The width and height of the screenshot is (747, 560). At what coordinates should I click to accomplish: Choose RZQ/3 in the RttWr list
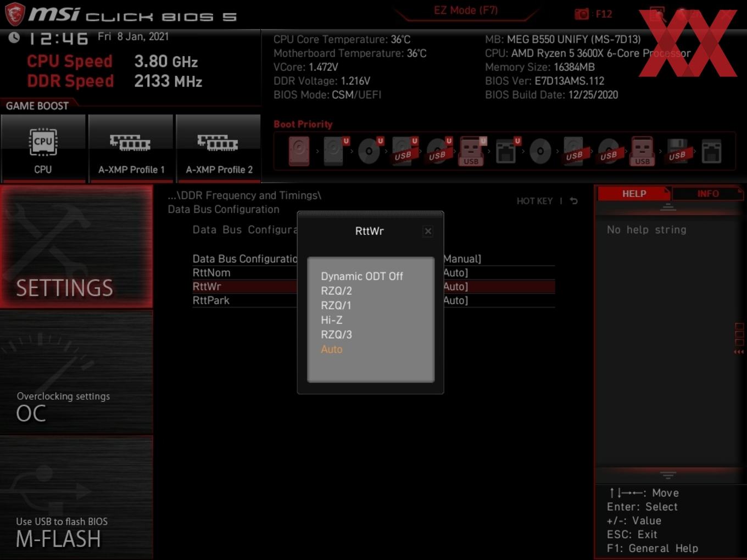click(336, 334)
